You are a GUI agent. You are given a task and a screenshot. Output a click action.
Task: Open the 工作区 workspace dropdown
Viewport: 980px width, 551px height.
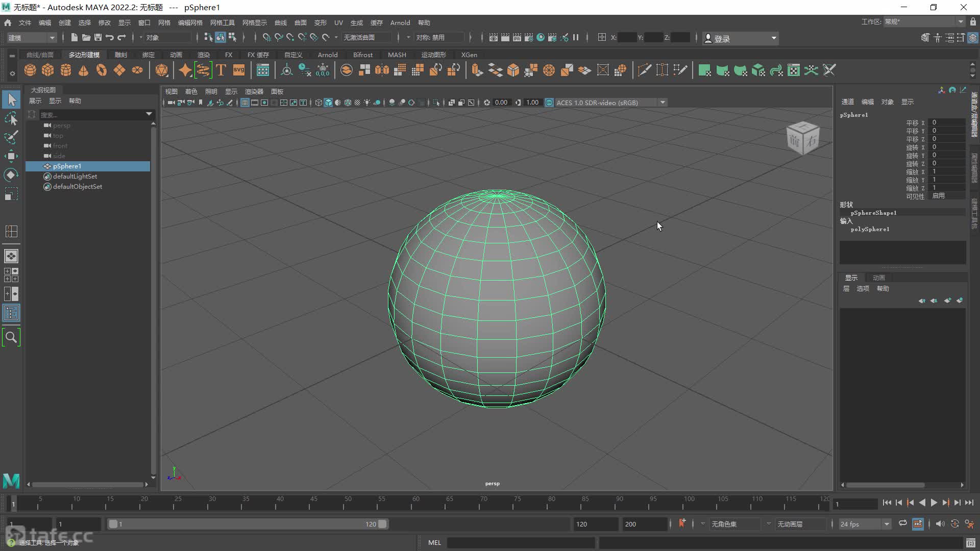(x=924, y=21)
